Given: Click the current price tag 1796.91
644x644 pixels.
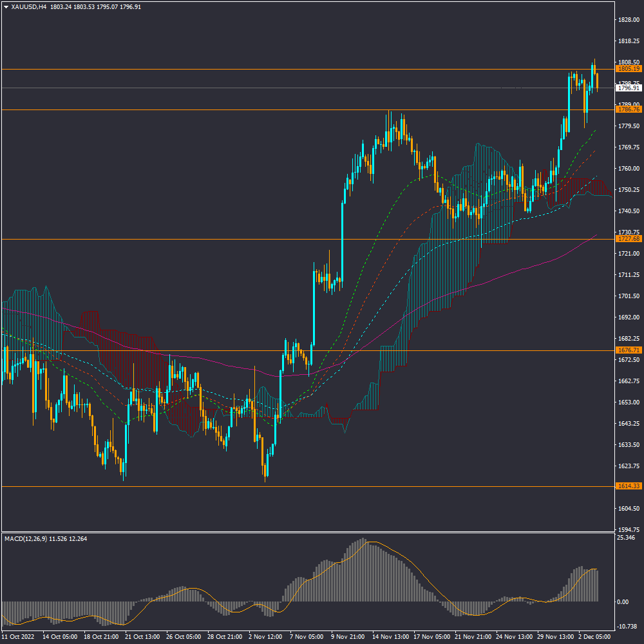Looking at the screenshot, I should point(628,88).
